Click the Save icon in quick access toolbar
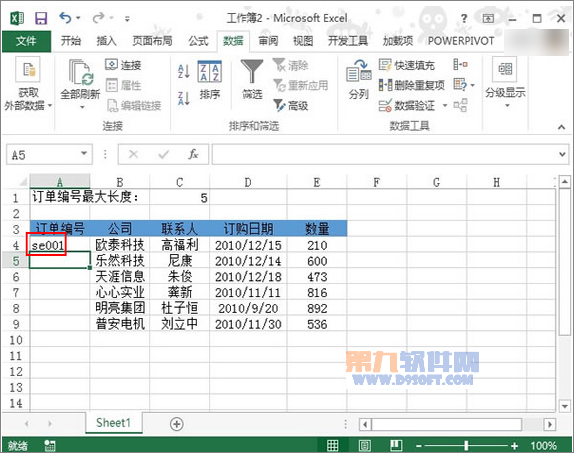 (41, 18)
